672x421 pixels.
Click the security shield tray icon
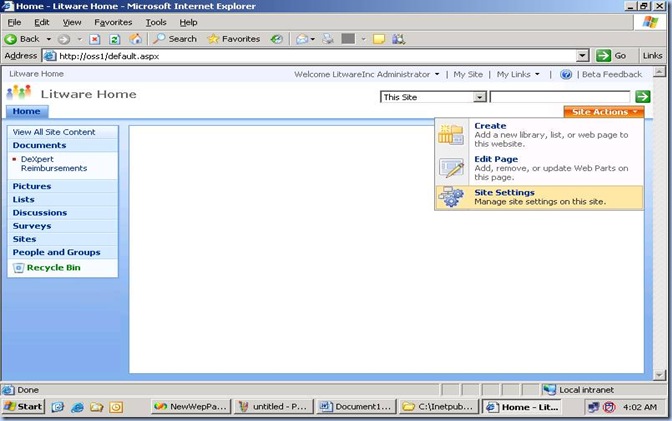click(x=609, y=407)
